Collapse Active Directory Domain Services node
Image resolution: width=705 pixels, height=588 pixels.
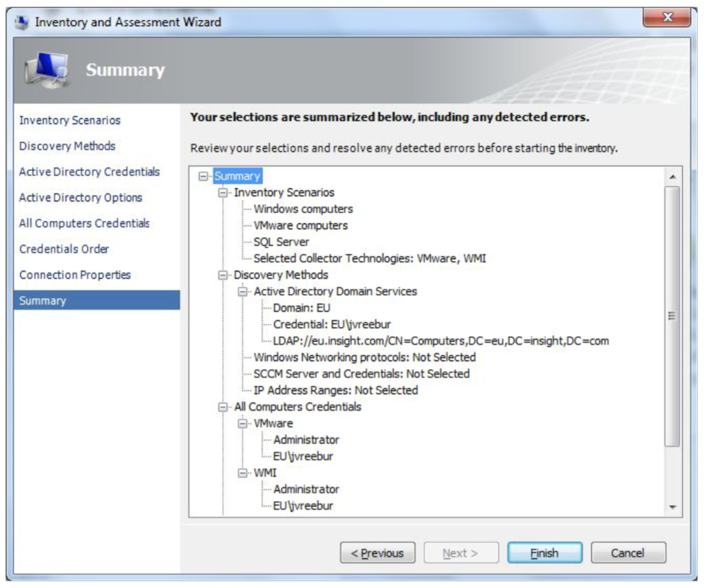[243, 292]
